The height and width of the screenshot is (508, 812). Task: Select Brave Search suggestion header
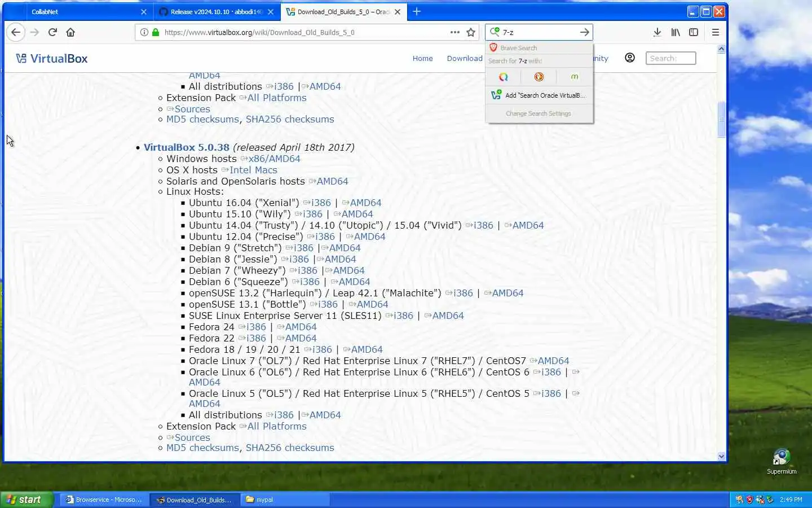tap(539, 48)
